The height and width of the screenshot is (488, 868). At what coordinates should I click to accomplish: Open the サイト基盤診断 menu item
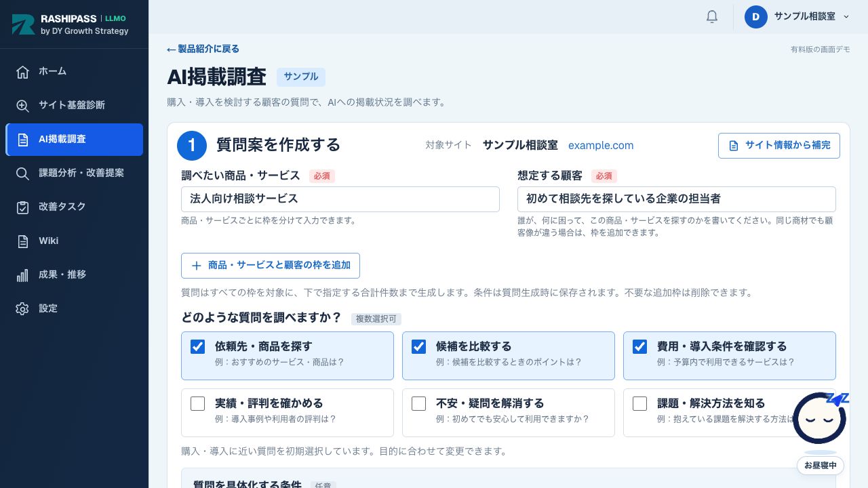coord(74,106)
